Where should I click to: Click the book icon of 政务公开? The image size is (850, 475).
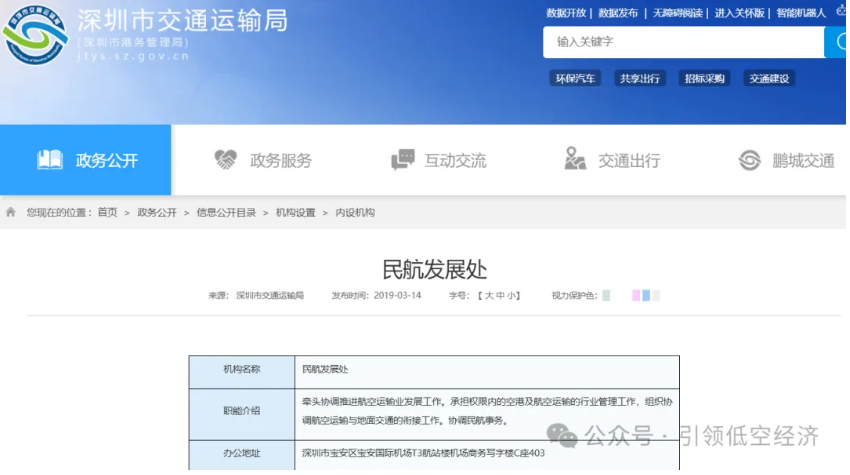50,160
